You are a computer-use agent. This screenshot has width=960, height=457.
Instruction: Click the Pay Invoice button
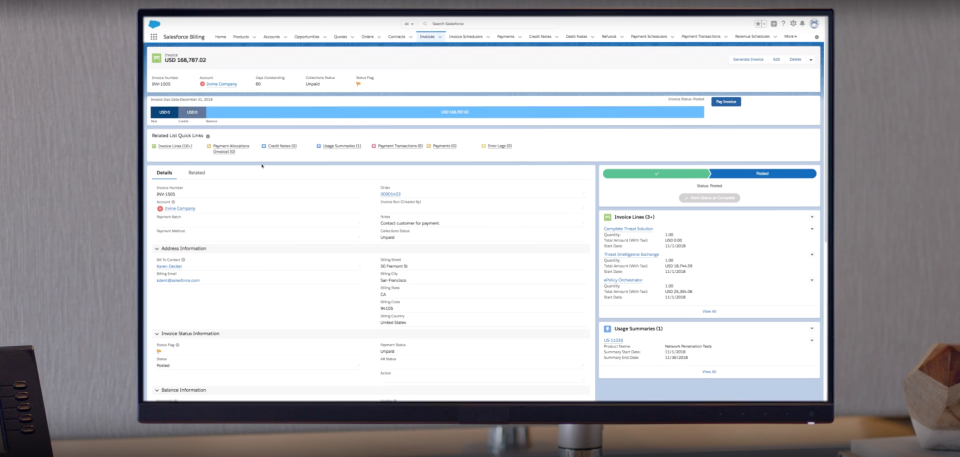725,102
